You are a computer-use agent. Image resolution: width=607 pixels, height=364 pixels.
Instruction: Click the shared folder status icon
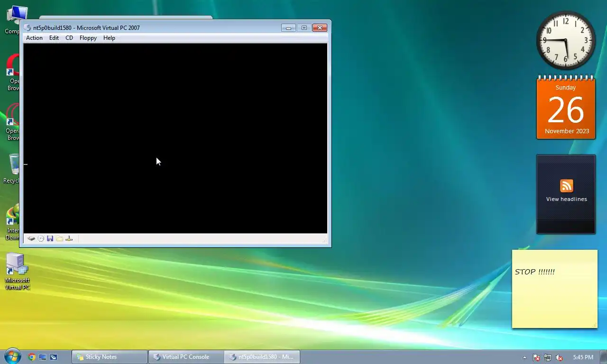click(x=59, y=238)
